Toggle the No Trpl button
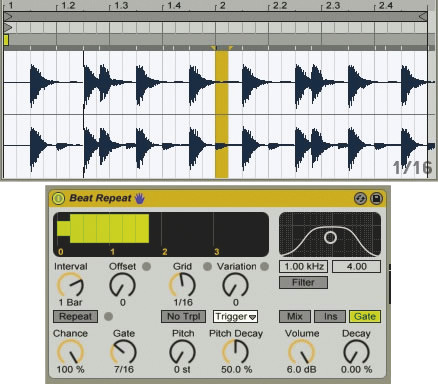This screenshot has height=384, width=438. 183,316
